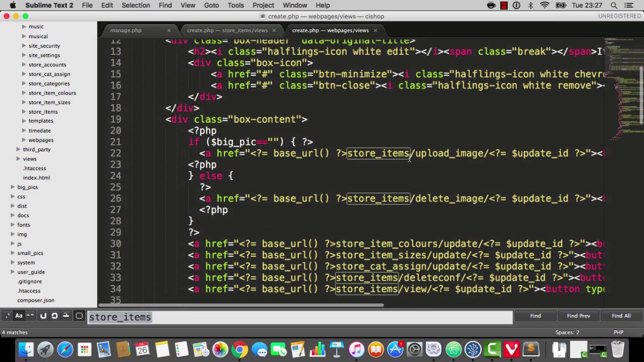The height and width of the screenshot is (362, 644).
Task: Click the Find Prev button
Action: pos(579,316)
